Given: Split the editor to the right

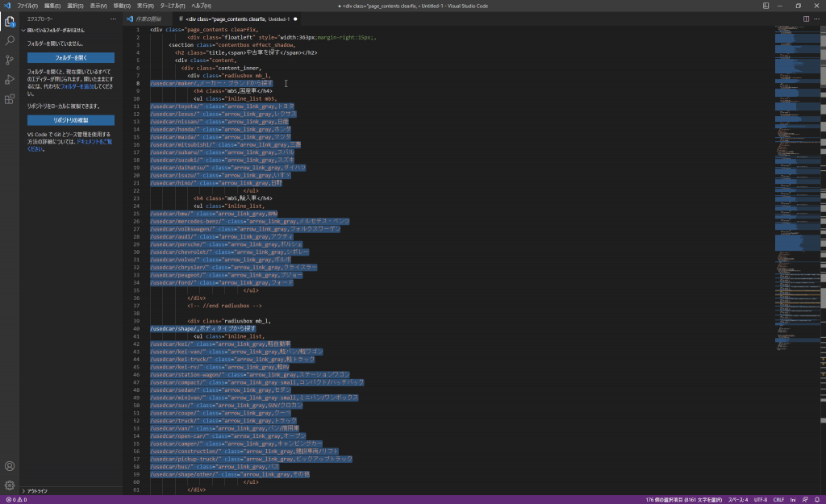Looking at the screenshot, I should (x=806, y=19).
